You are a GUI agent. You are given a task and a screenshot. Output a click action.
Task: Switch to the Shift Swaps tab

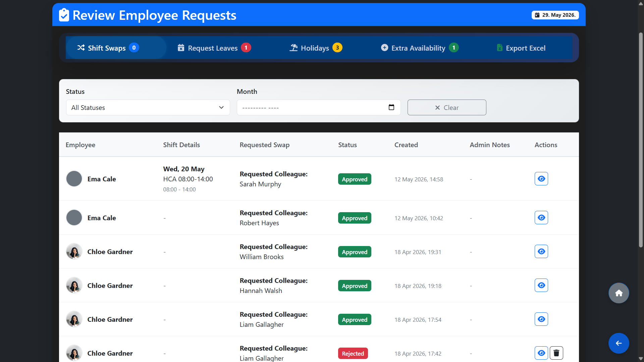click(x=116, y=48)
